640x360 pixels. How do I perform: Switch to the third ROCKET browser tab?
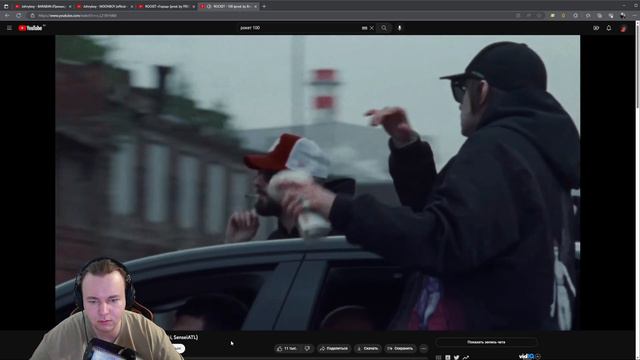[x=167, y=7]
